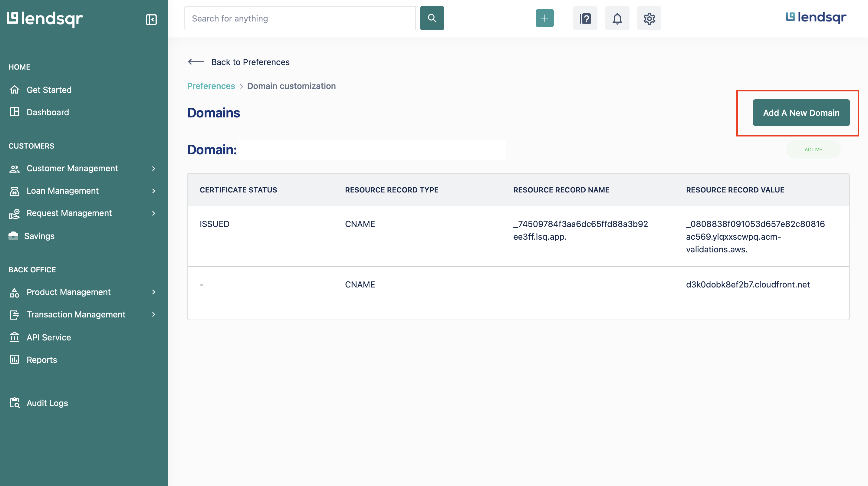Select Savings in sidebar
The image size is (868, 486).
(39, 236)
